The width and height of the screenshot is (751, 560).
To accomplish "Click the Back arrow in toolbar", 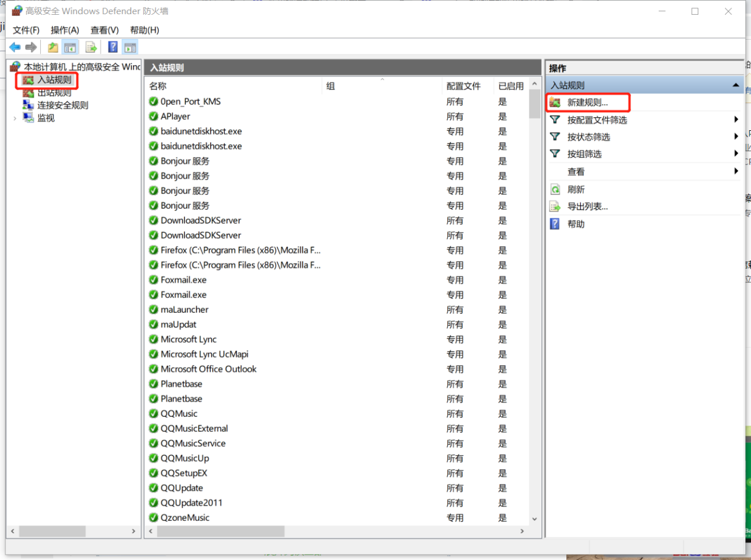I will 15,47.
